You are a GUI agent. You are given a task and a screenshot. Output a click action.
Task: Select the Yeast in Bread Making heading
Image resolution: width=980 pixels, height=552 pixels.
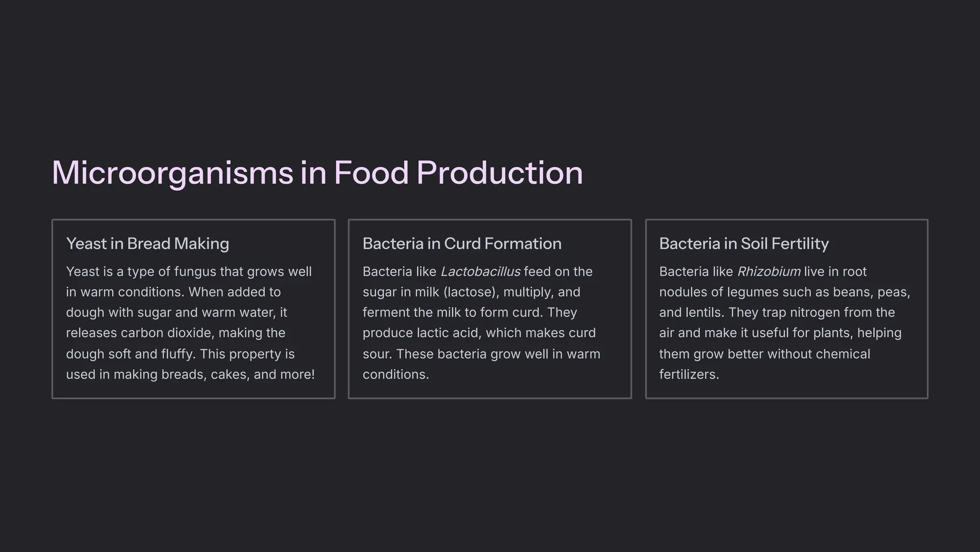point(147,243)
